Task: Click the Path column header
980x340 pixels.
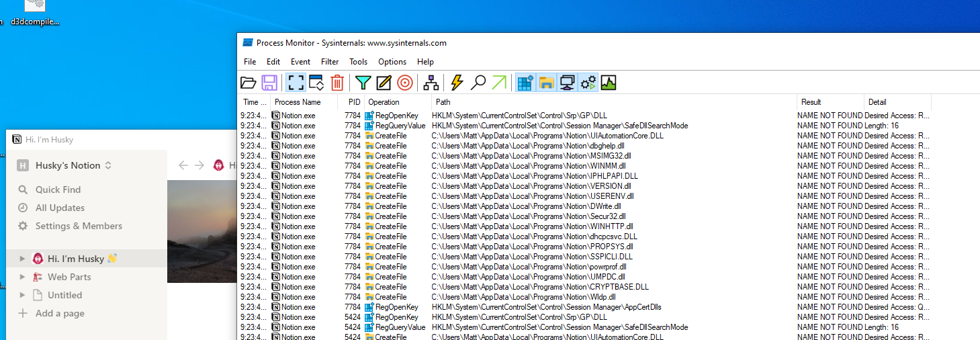Action: [x=614, y=102]
